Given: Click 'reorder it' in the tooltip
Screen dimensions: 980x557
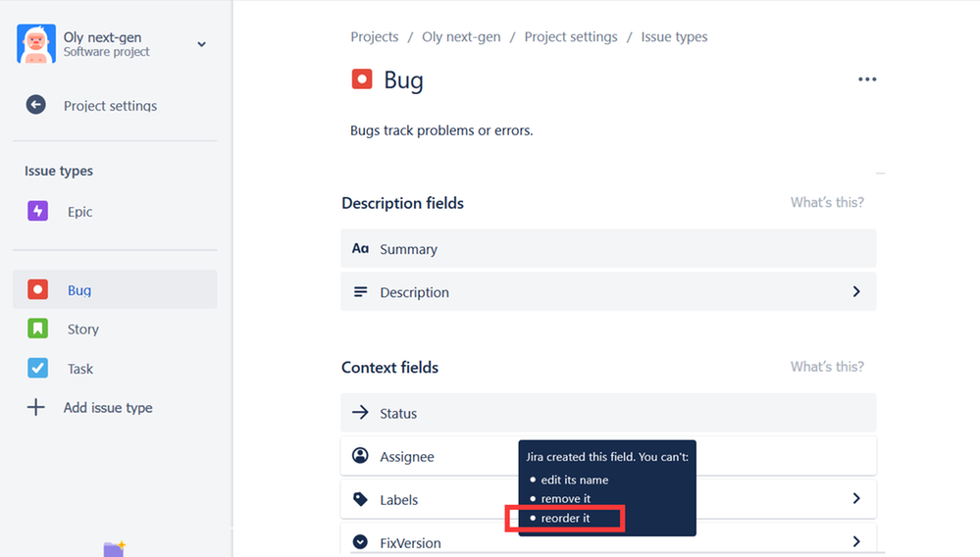Looking at the screenshot, I should pyautogui.click(x=565, y=519).
